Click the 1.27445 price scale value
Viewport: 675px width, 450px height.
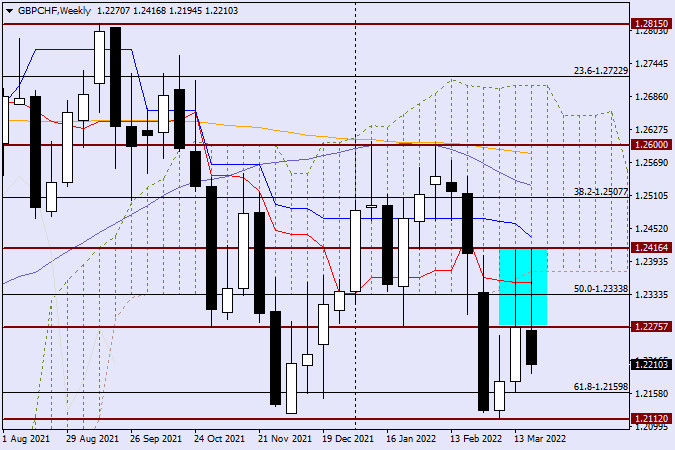coord(652,64)
